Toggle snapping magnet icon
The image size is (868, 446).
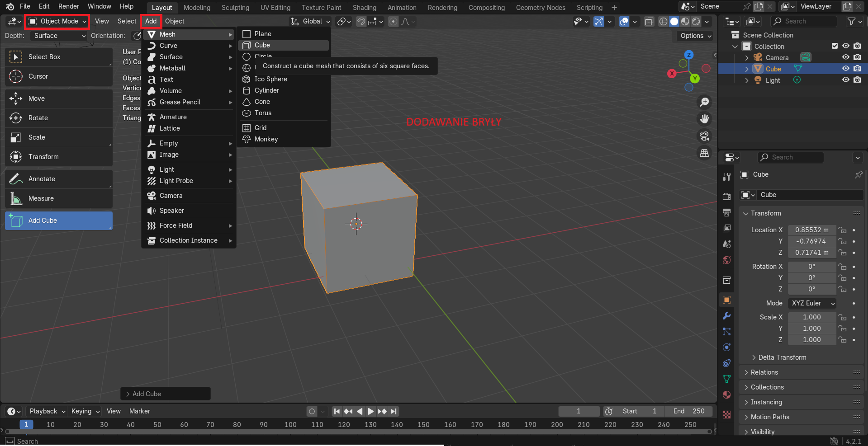tap(361, 21)
